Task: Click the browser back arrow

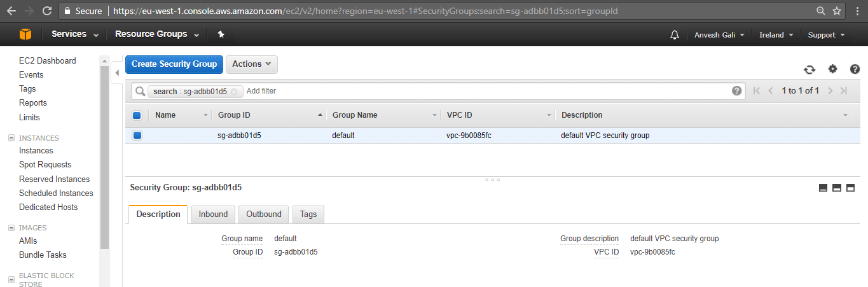Action: pyautogui.click(x=11, y=11)
